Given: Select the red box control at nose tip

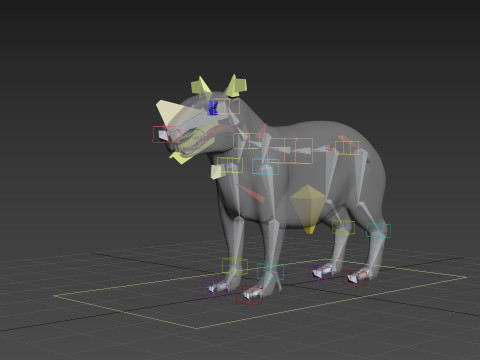Looking at the screenshot, I should [x=167, y=134].
